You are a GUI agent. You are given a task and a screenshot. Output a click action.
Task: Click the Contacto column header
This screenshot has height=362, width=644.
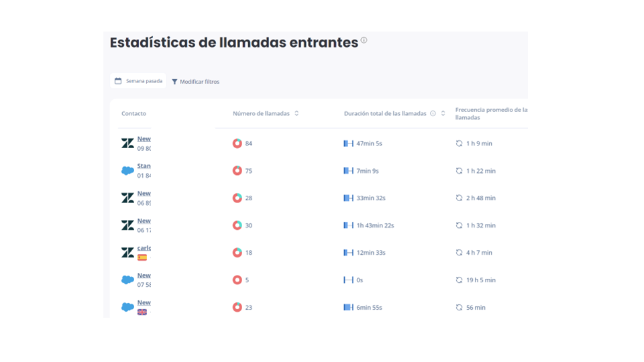(x=134, y=113)
